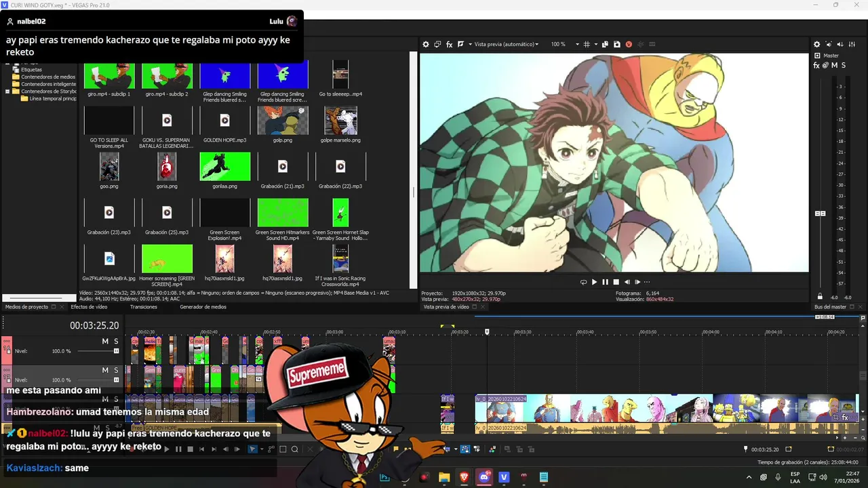Image resolution: width=868 pixels, height=488 pixels.
Task: Toggle the preview overlay grid icon
Action: pyautogui.click(x=587, y=44)
